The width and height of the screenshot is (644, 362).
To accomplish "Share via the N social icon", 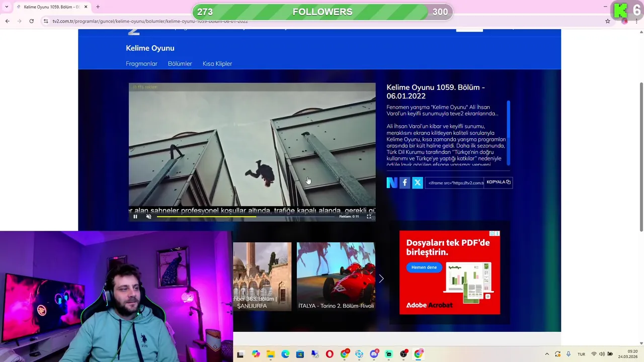I will [392, 183].
